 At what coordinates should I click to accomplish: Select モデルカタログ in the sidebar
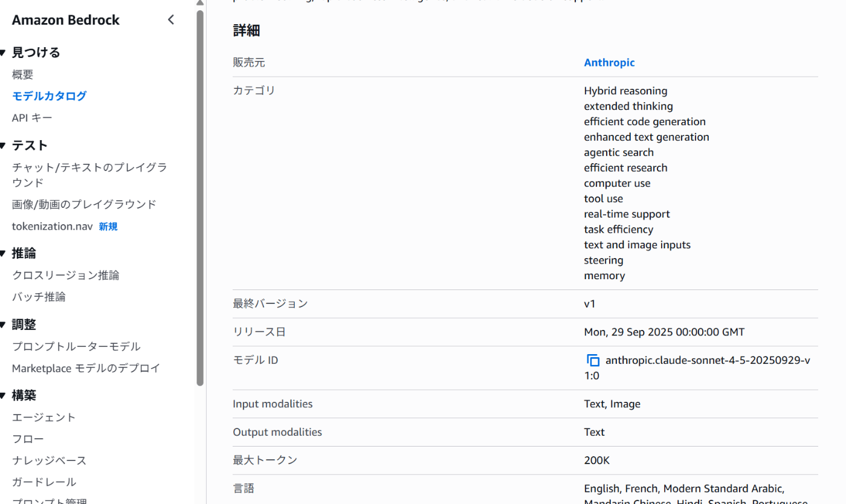(50, 96)
